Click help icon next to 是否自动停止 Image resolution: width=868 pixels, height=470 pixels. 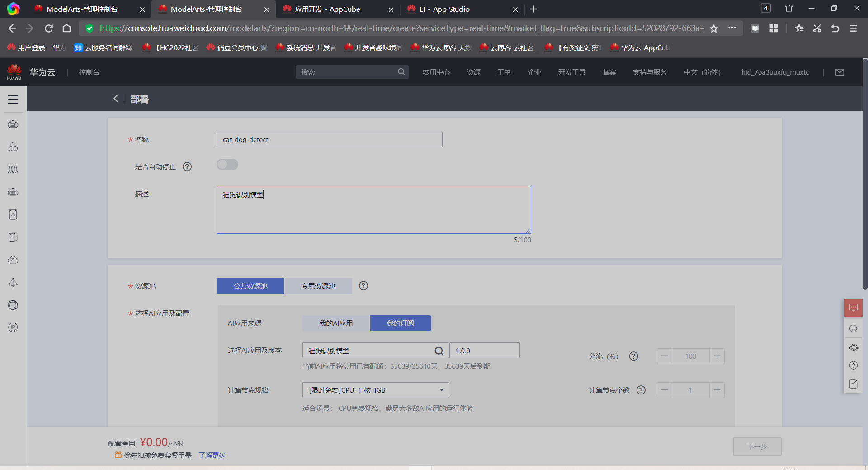[x=187, y=167]
